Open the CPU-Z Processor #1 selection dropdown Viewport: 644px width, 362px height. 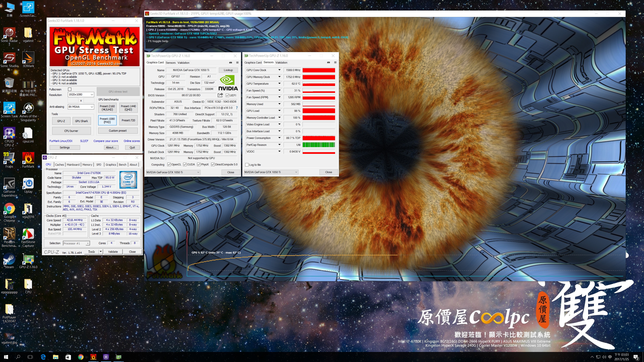tap(76, 243)
